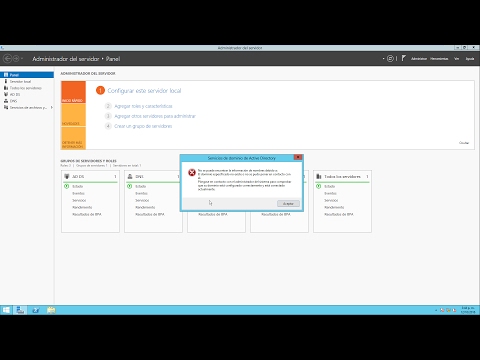The image size is (480, 360).
Task: Select DNS in the sidebar
Action: (x=27, y=101)
